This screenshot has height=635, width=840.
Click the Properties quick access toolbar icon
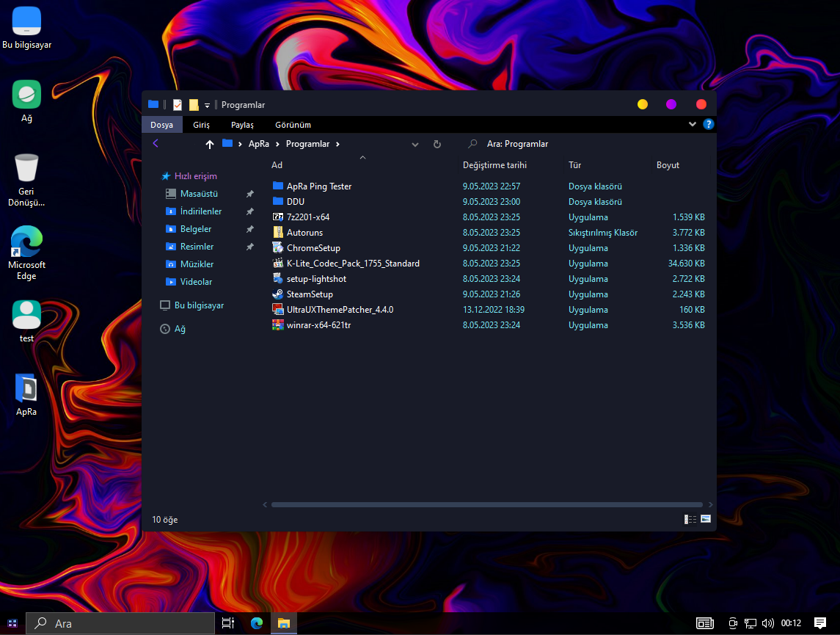[178, 105]
